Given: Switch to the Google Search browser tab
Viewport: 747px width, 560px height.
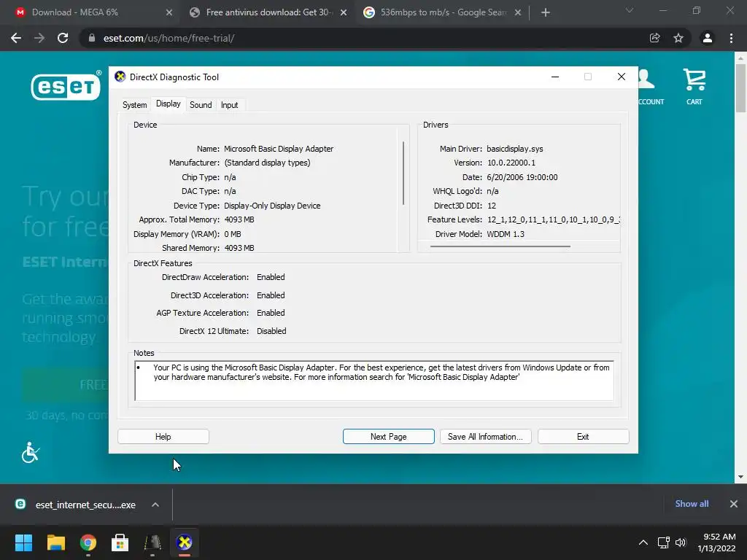Looking at the screenshot, I should point(441,12).
